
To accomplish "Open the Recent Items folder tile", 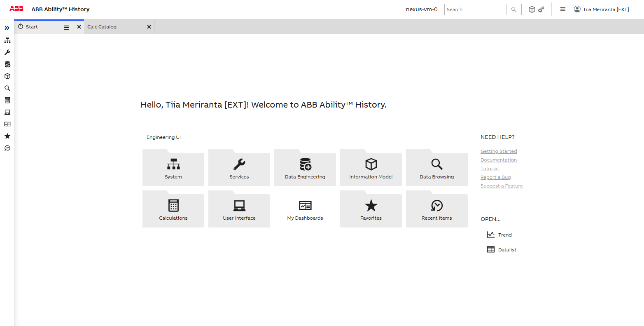I will click(437, 209).
